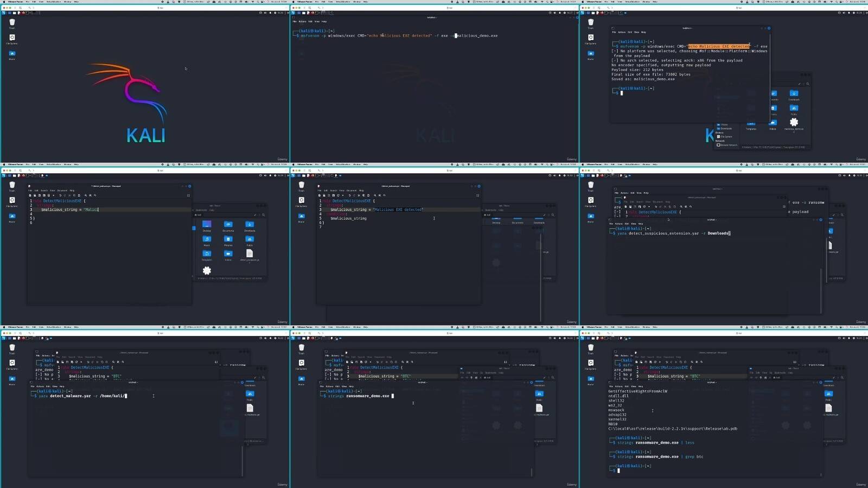Click 'Payload size: 212 bytes' output line
Viewport: 868px width, 488px height.
637,70
